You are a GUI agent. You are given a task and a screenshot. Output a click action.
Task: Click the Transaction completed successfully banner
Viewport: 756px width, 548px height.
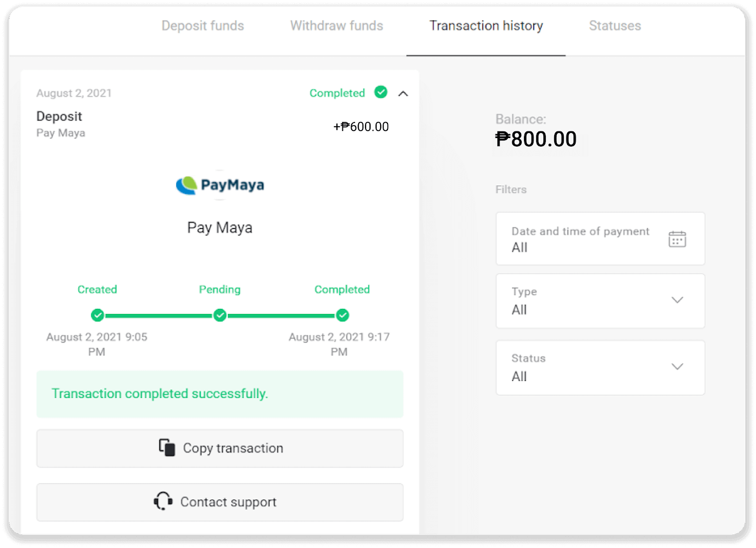[x=220, y=394]
